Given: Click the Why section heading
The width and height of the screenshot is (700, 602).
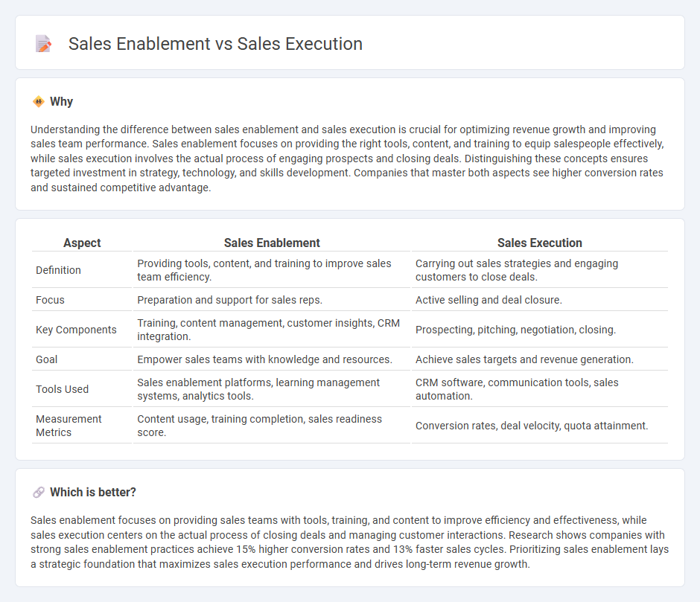Looking at the screenshot, I should (x=61, y=102).
